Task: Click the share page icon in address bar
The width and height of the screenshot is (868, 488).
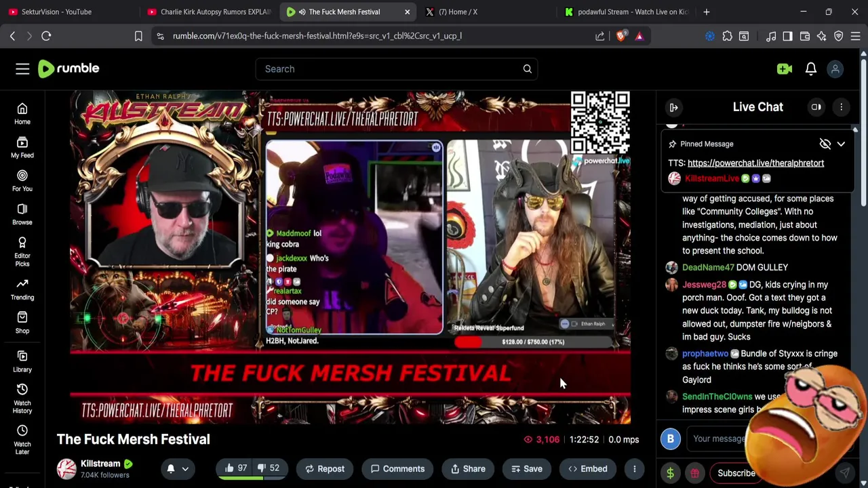Action: [x=600, y=36]
